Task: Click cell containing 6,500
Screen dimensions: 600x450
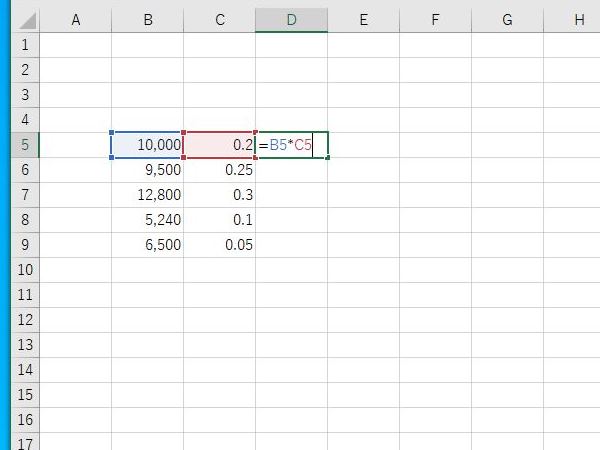Action: point(148,245)
